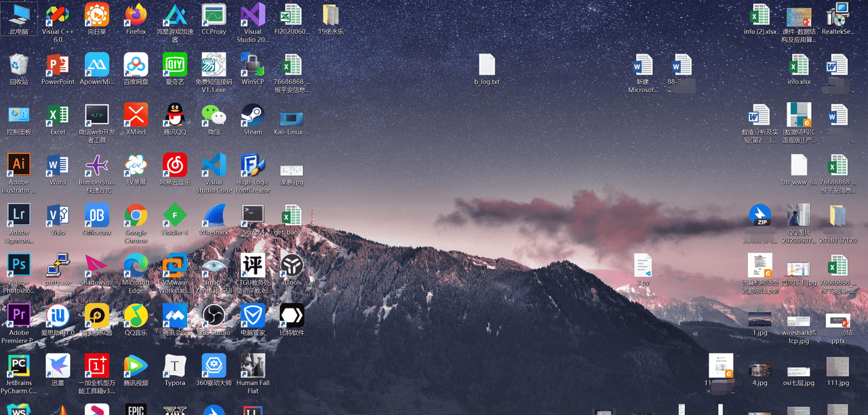868x415 pixels.
Task: Launch Steam from the desktop
Action: (253, 115)
